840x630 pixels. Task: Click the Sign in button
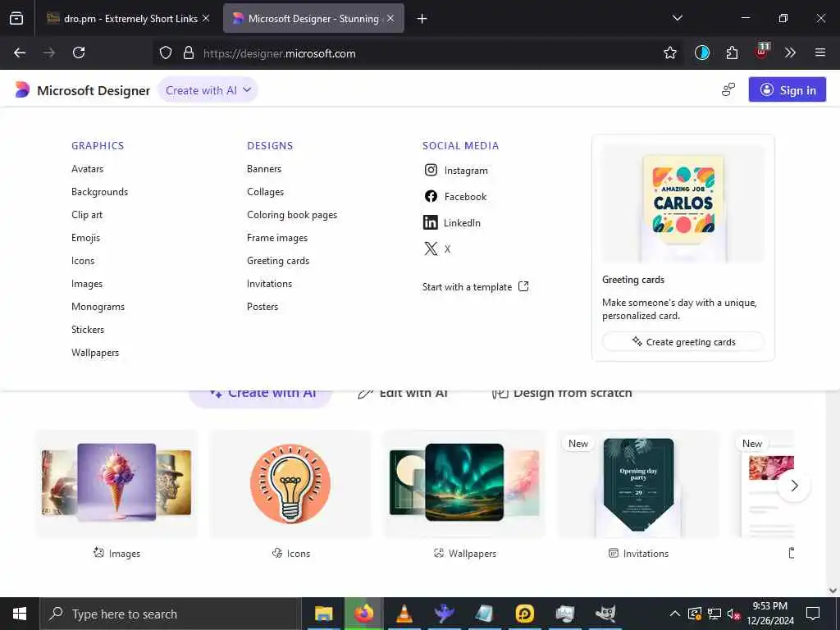click(787, 89)
